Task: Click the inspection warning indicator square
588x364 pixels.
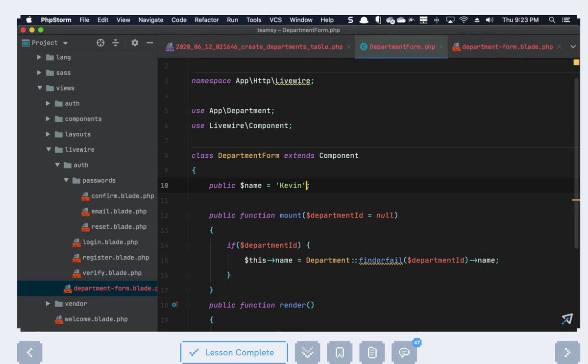Action: [576, 62]
